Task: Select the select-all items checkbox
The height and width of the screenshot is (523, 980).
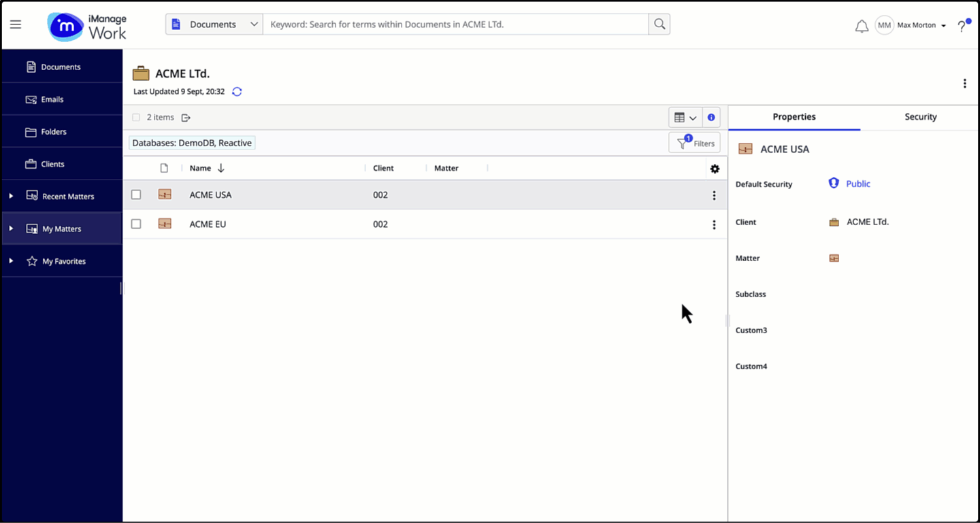Action: 136,117
